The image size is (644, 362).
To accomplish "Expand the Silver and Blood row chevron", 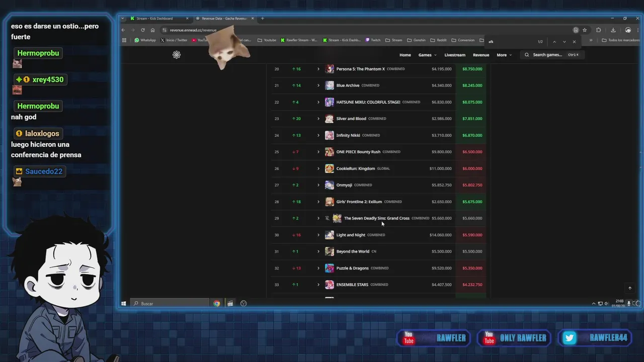I will tap(318, 119).
